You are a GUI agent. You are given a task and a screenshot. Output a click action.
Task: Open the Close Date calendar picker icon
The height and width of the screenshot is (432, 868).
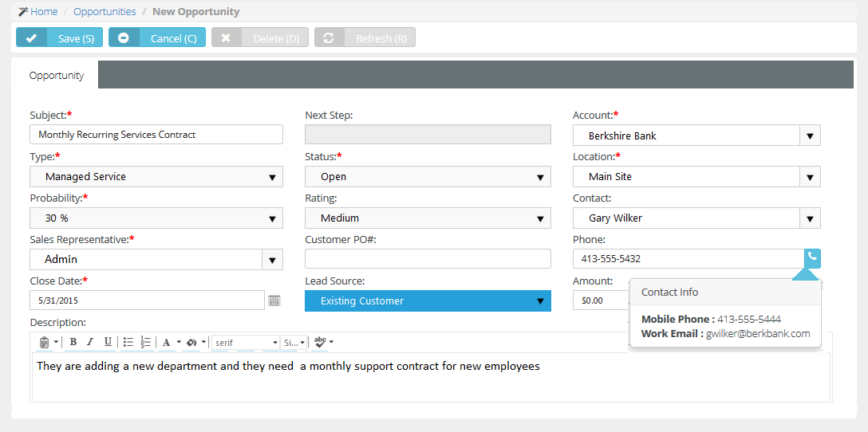tap(274, 300)
